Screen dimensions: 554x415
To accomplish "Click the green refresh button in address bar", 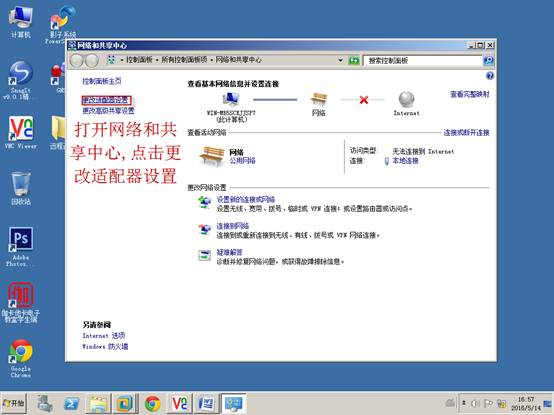I will (354, 60).
